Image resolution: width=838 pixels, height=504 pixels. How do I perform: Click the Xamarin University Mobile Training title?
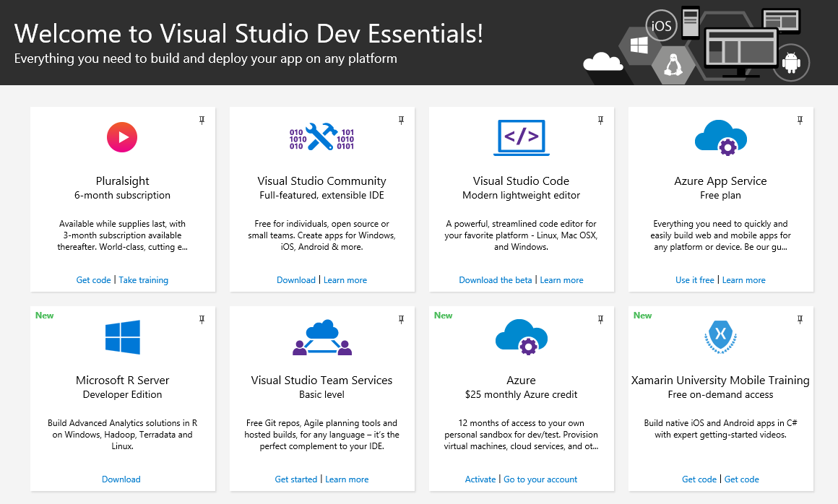click(720, 380)
